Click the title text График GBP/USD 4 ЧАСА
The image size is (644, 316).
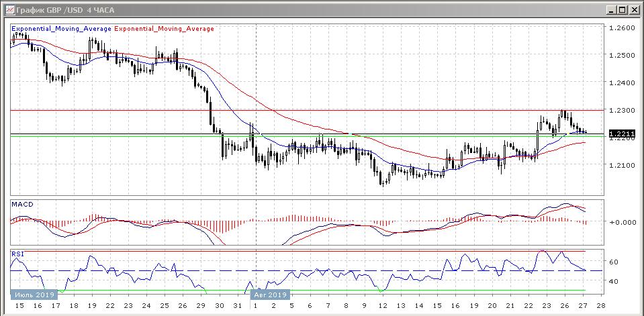point(59,9)
